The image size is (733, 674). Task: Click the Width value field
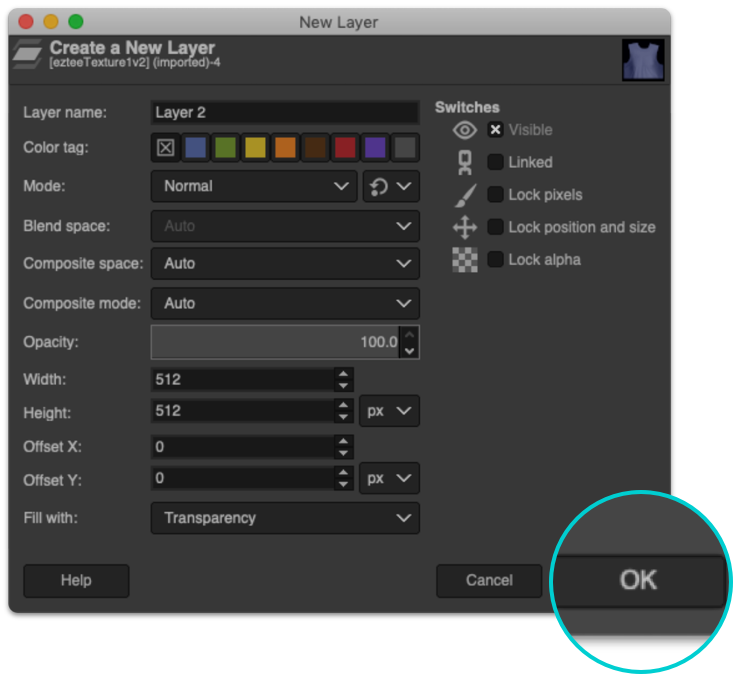(x=242, y=380)
